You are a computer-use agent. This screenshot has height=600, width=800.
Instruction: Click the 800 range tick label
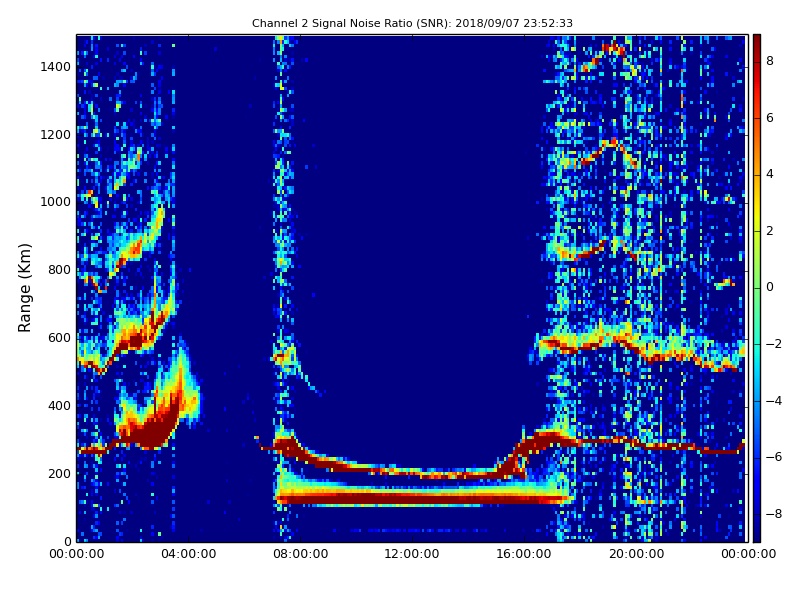pyautogui.click(x=59, y=270)
